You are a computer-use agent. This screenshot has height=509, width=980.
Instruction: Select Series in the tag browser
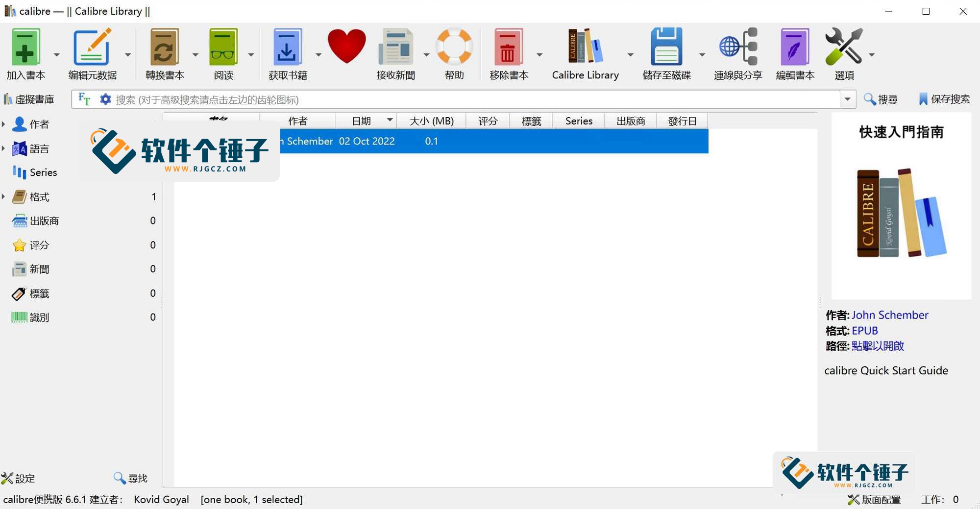43,172
